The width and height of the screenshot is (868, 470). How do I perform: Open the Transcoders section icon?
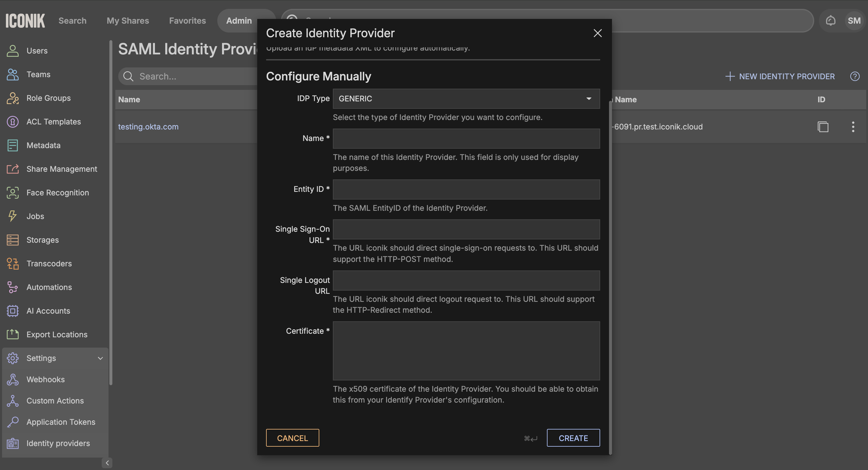click(x=12, y=263)
